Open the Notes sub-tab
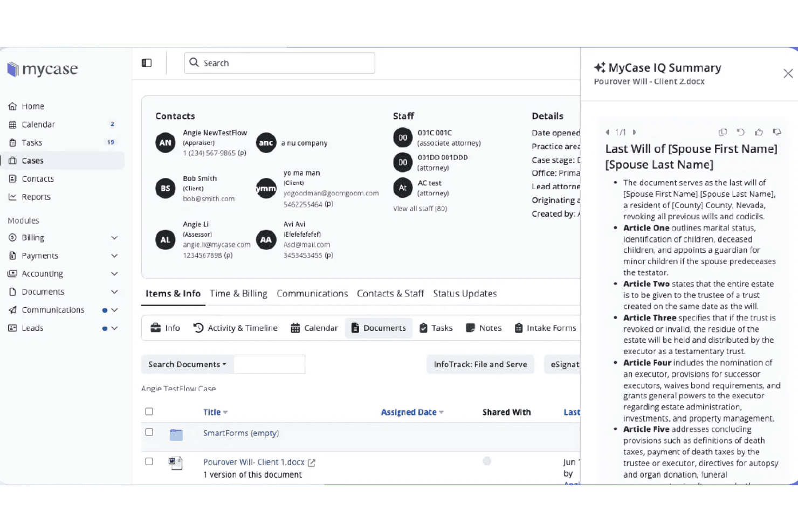The width and height of the screenshot is (798, 532). (x=484, y=328)
